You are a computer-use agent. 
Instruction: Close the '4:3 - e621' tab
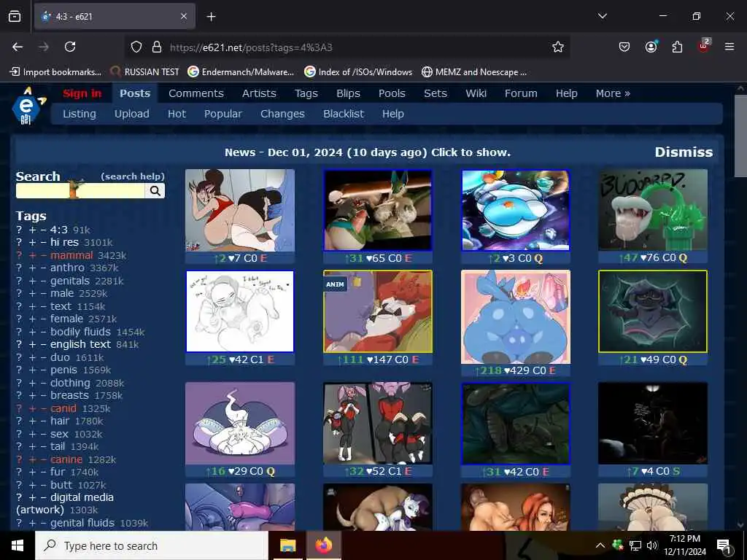click(x=184, y=16)
